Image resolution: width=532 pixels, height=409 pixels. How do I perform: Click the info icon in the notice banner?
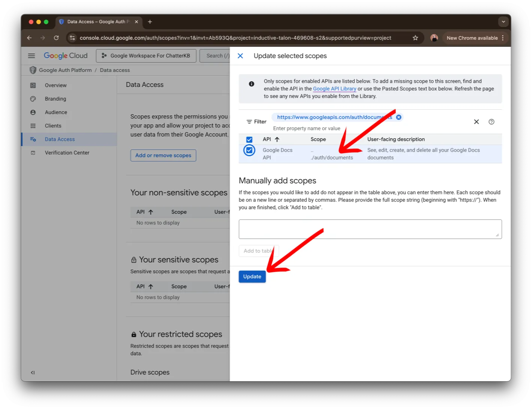coord(252,84)
